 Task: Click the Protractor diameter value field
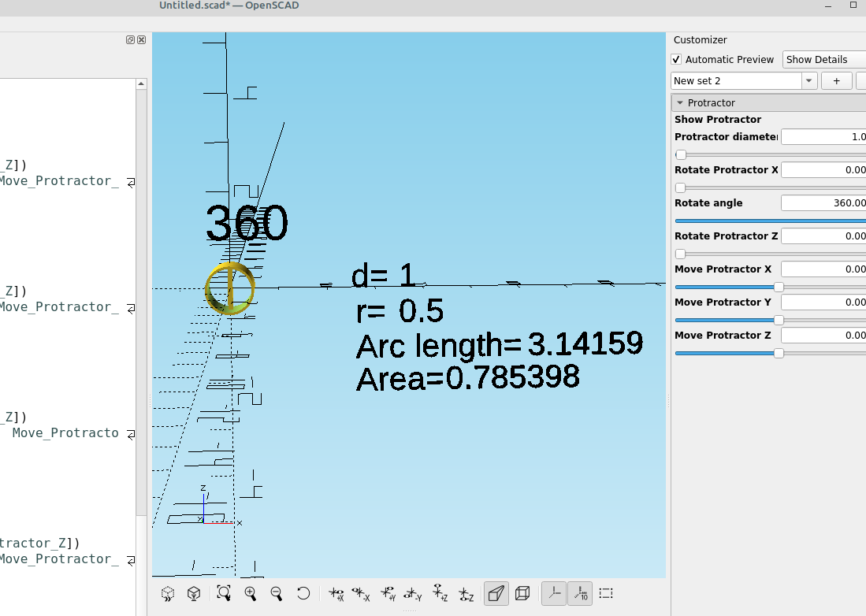coord(824,136)
